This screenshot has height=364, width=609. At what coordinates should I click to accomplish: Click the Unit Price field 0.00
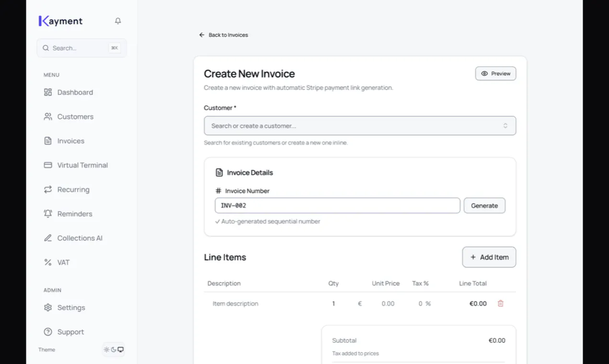(388, 304)
